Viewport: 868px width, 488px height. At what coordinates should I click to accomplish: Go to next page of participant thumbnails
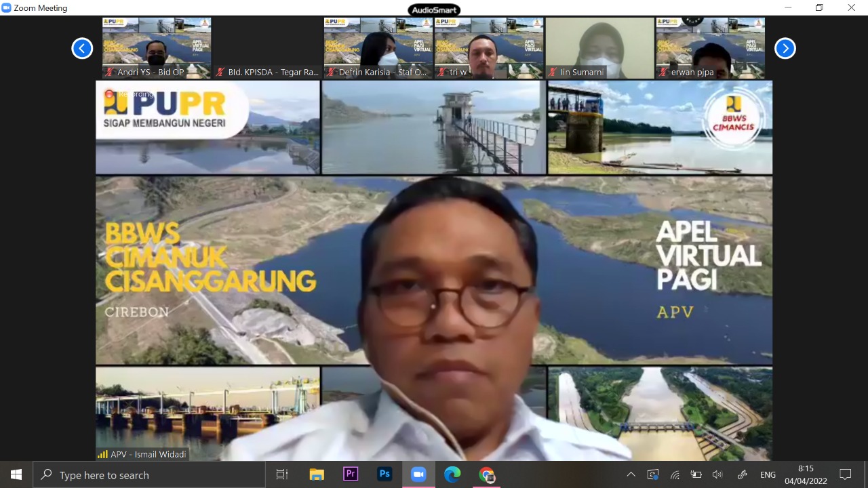click(785, 48)
